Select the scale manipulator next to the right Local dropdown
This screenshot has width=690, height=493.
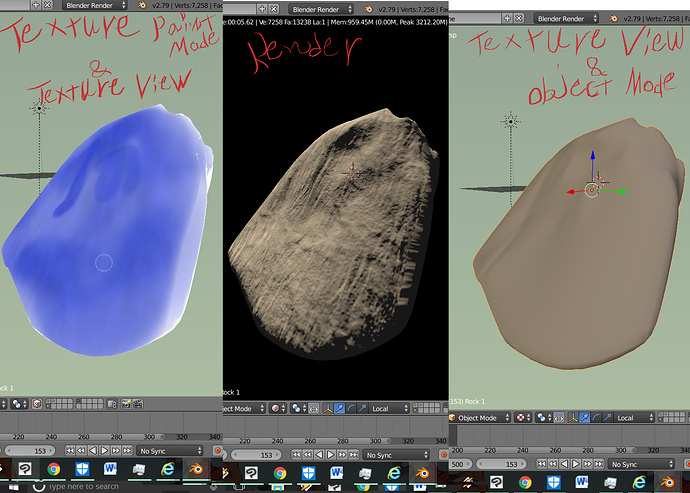607,417
